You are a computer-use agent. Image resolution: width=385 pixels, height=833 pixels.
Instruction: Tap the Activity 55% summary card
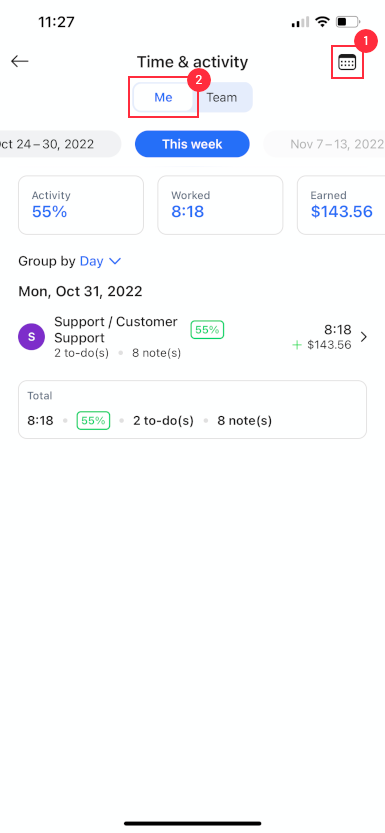coord(81,205)
